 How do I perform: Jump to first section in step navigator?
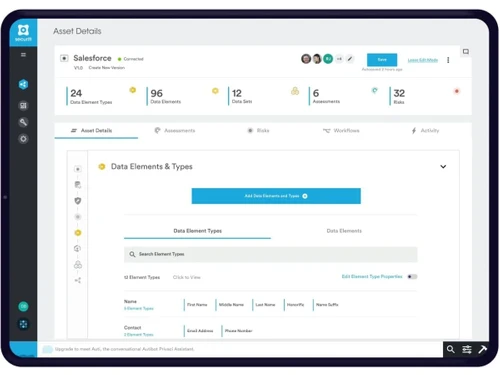click(78, 169)
